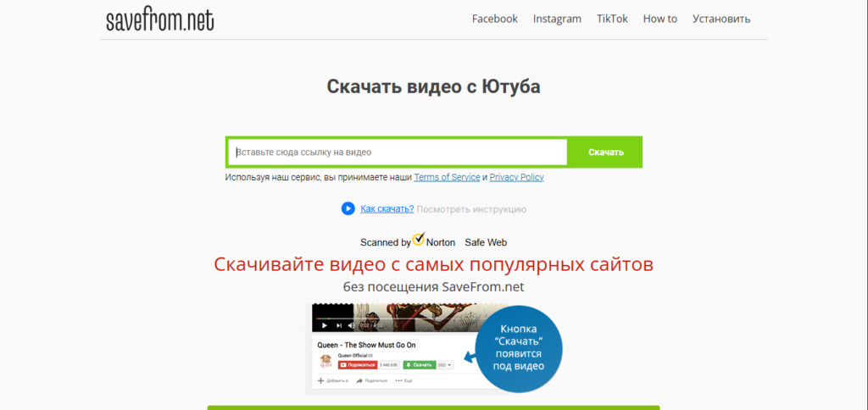Screen dimensions: 868x410
Task: Click the savefrom.net logo
Action: point(159,19)
